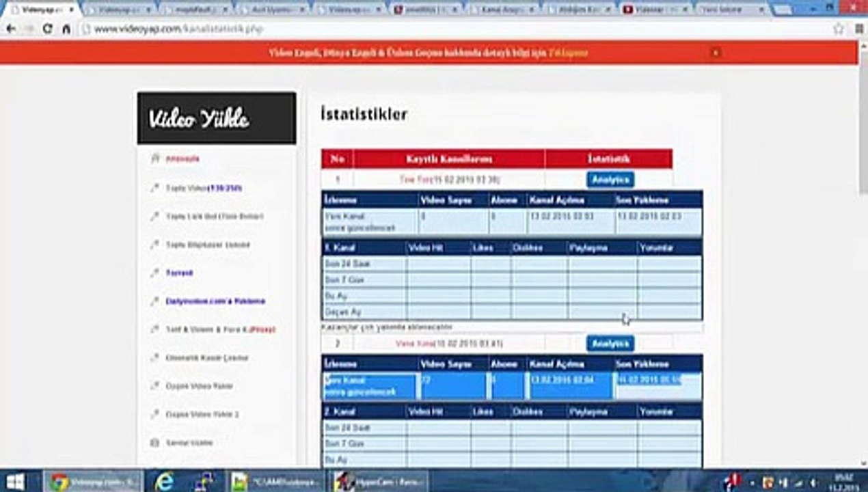Click the İstatistikler page heading

(x=364, y=114)
